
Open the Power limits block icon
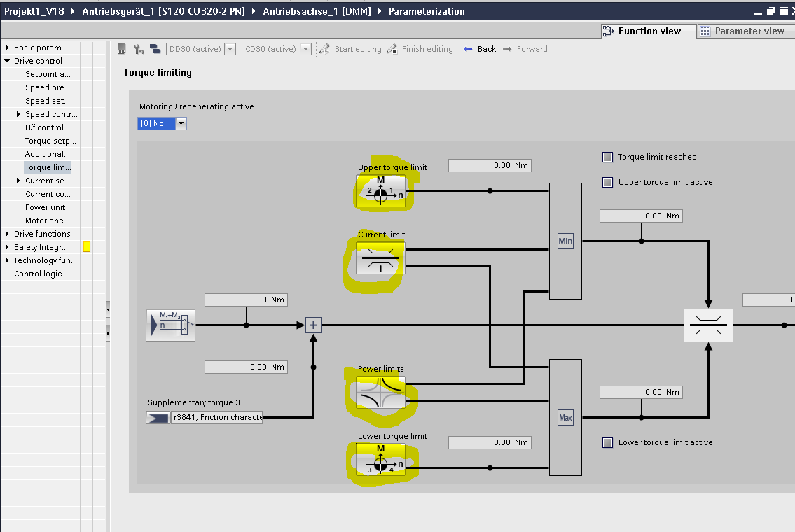tap(381, 393)
